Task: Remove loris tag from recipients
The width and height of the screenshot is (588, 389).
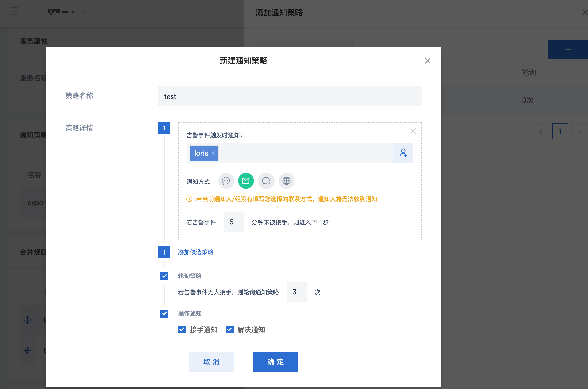Action: 213,153
